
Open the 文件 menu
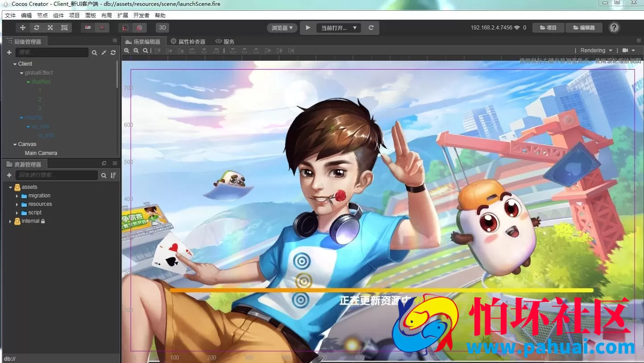point(10,16)
